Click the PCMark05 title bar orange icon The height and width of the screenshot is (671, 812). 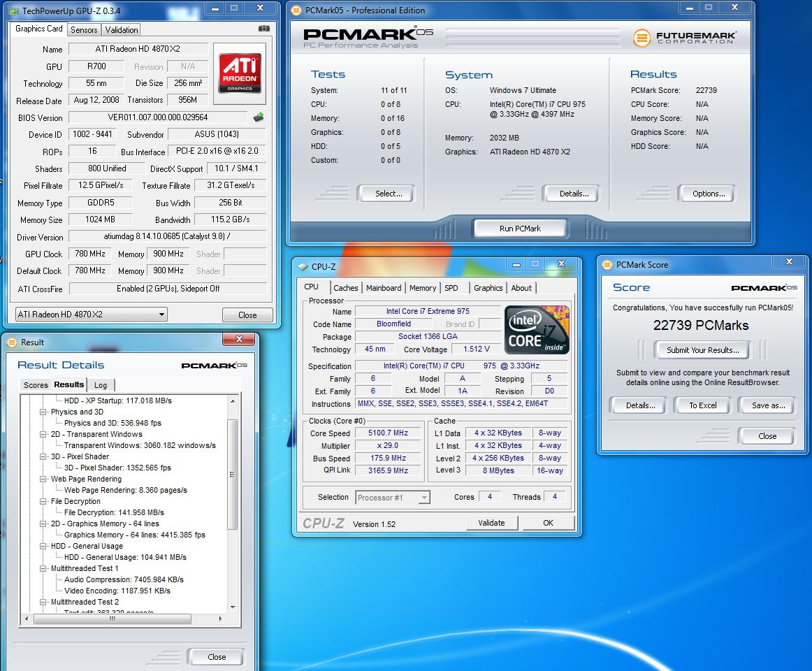(296, 10)
